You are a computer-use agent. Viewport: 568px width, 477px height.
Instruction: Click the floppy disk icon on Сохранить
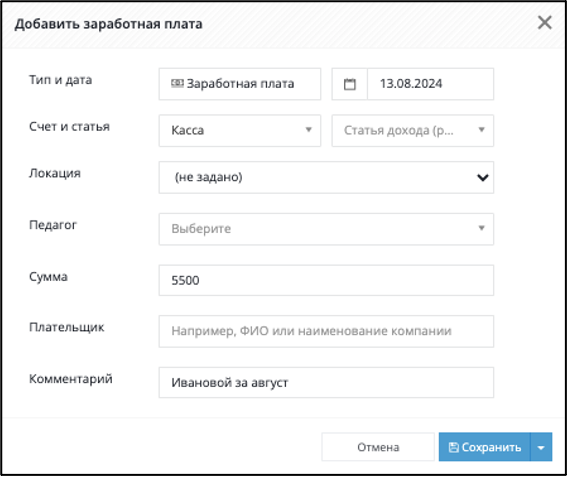454,447
